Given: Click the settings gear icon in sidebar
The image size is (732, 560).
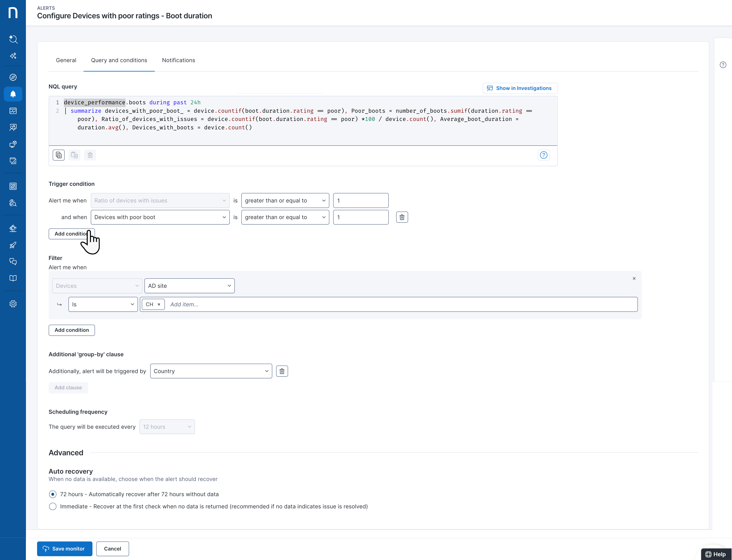Looking at the screenshot, I should pos(13,304).
